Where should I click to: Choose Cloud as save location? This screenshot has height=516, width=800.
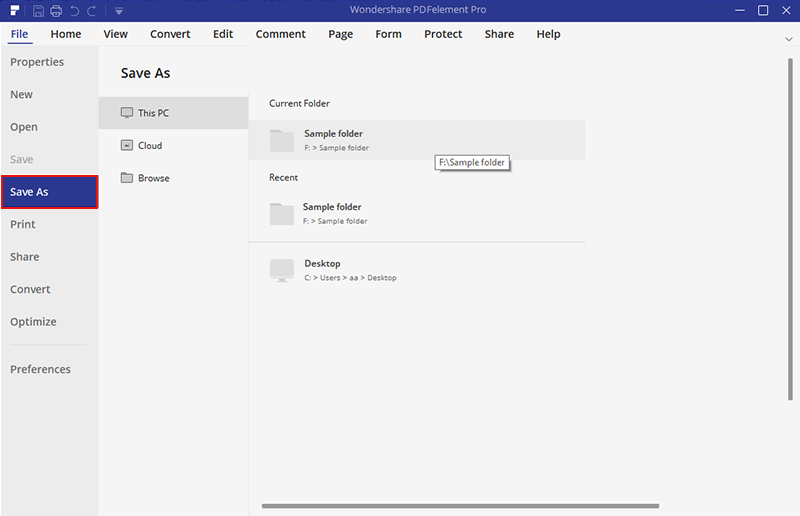(x=173, y=146)
